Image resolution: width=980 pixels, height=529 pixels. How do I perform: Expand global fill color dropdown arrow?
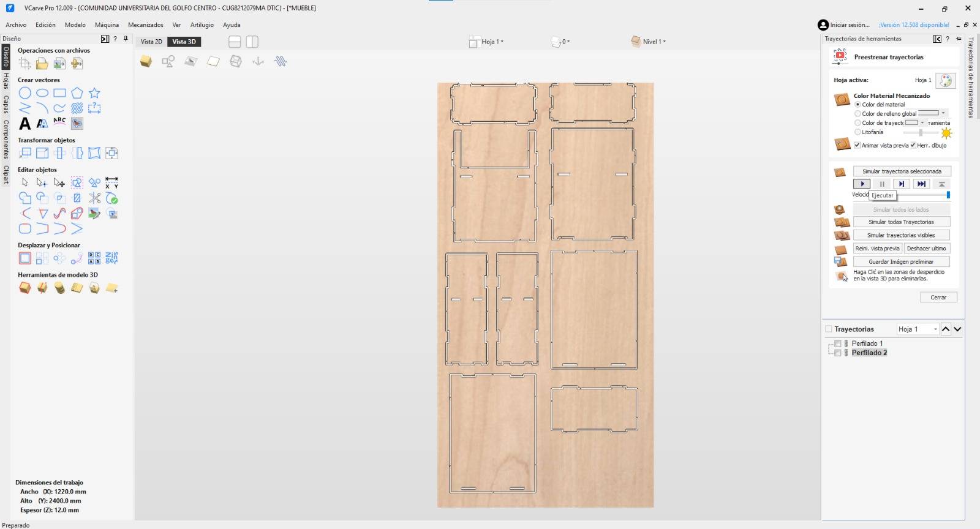943,113
